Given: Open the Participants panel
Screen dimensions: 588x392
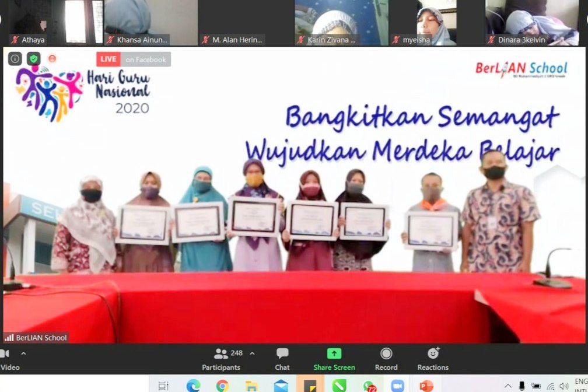Looking at the screenshot, I should [221, 359].
